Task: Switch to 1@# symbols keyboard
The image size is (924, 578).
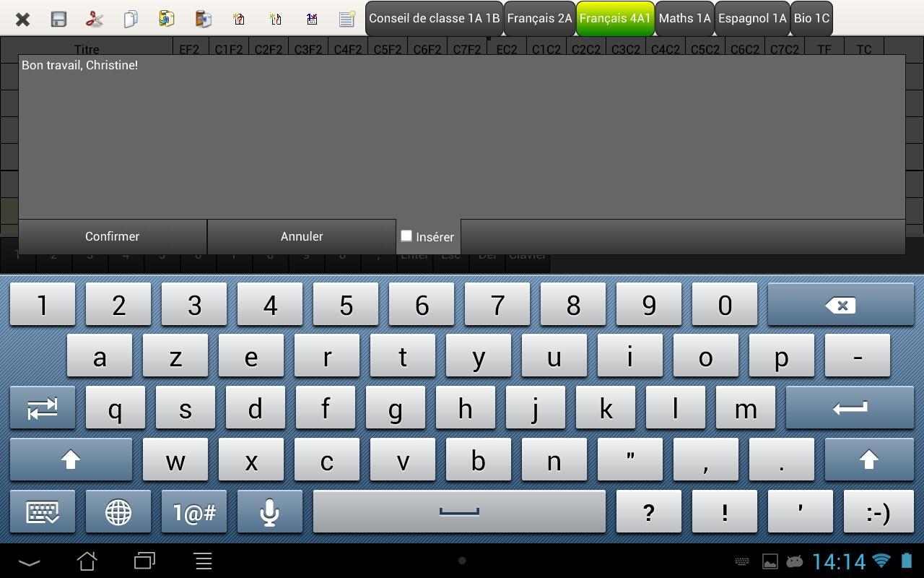Action: (194, 512)
